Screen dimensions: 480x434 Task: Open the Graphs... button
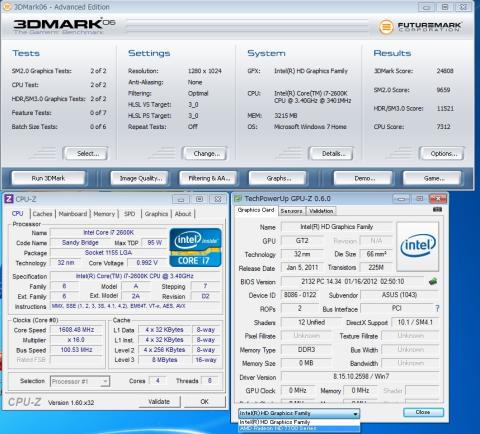click(278, 178)
